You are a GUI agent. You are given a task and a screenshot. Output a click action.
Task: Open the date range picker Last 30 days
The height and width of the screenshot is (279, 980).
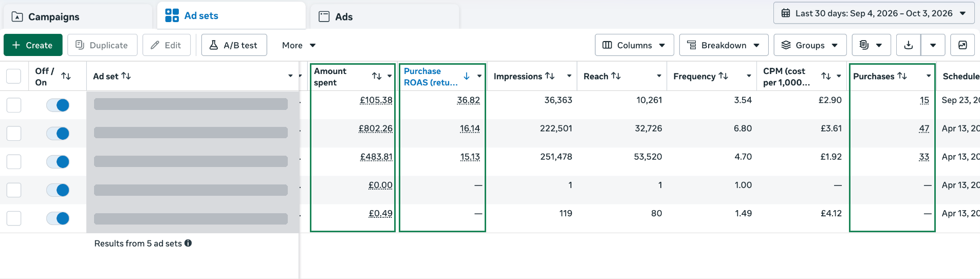click(874, 13)
